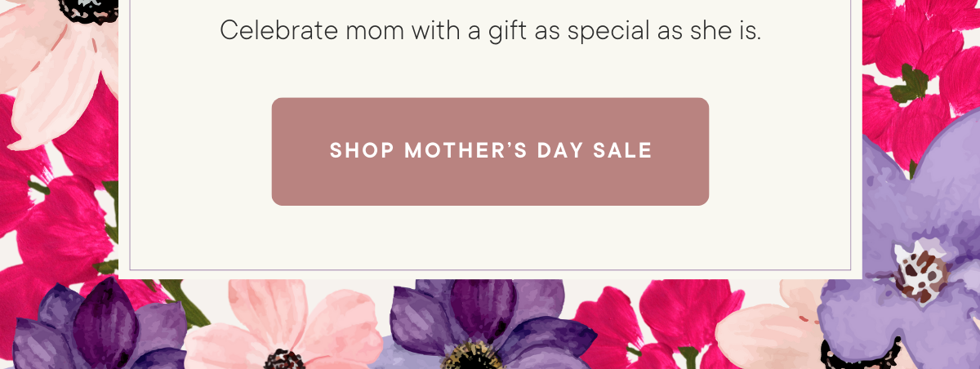Click the Celebrate mom tagline text
Image resolution: width=980 pixels, height=369 pixels.
tap(490, 31)
